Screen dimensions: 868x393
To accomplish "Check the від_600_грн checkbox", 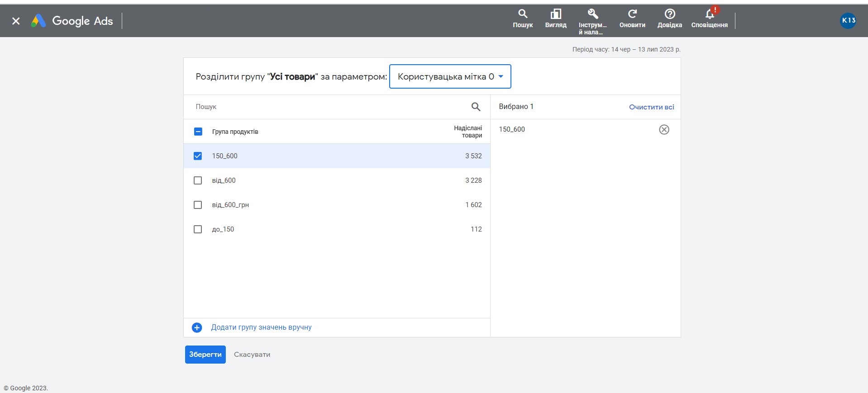I will (198, 205).
